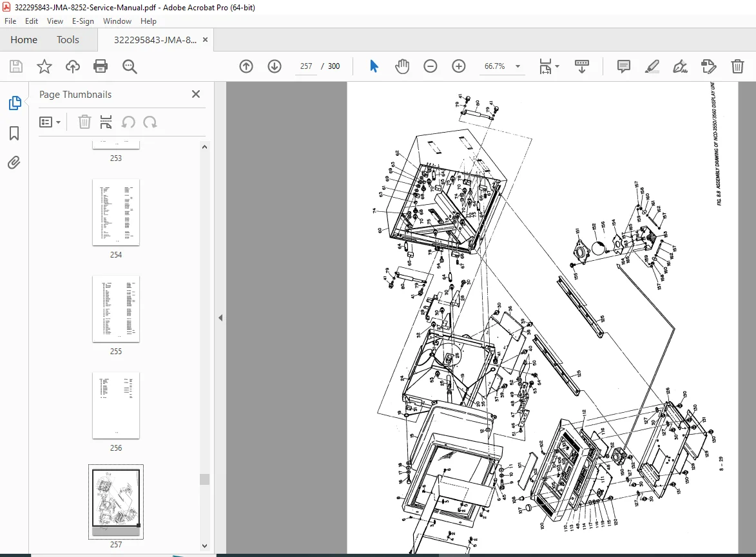The width and height of the screenshot is (756, 557).
Task: Open the Find text search tool
Action: click(130, 66)
